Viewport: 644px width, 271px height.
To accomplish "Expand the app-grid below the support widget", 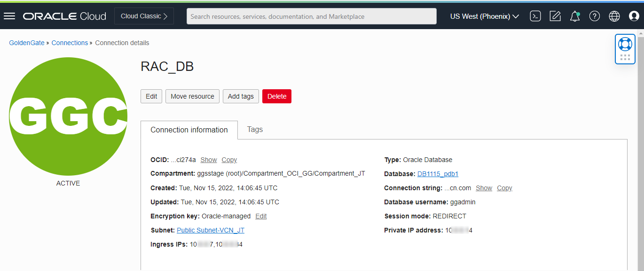I will point(625,56).
